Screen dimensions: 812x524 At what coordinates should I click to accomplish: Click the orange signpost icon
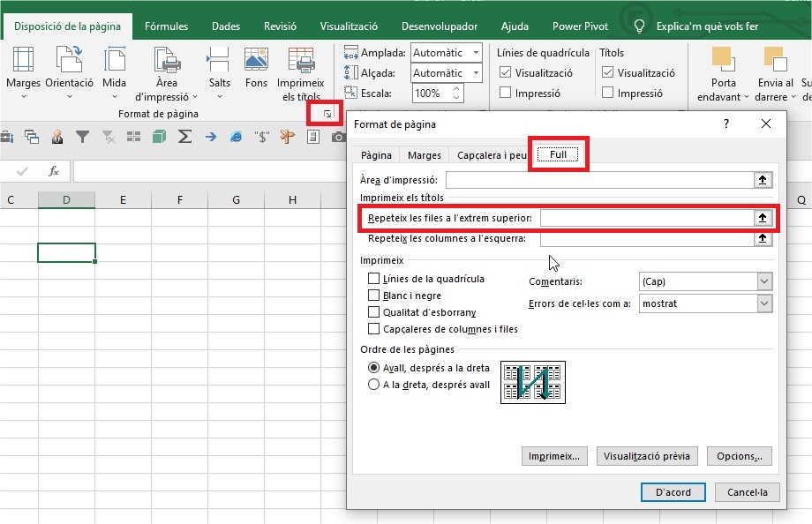point(288,137)
